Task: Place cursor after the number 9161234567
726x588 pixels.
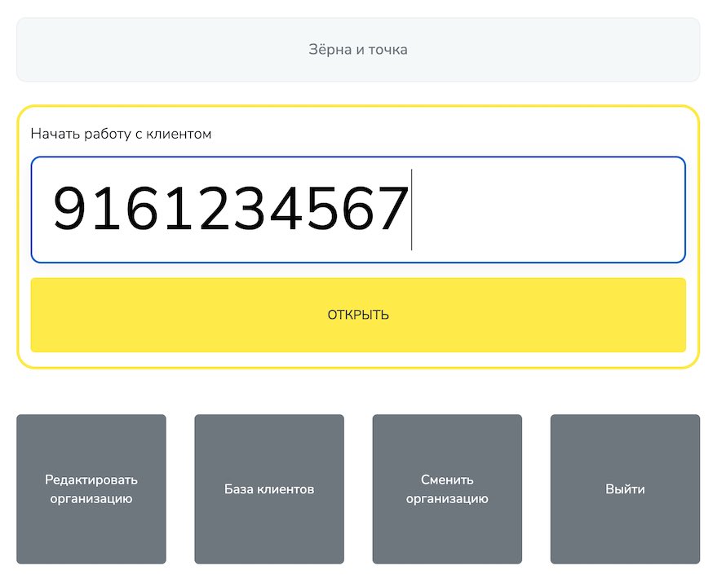Action: 411,210
